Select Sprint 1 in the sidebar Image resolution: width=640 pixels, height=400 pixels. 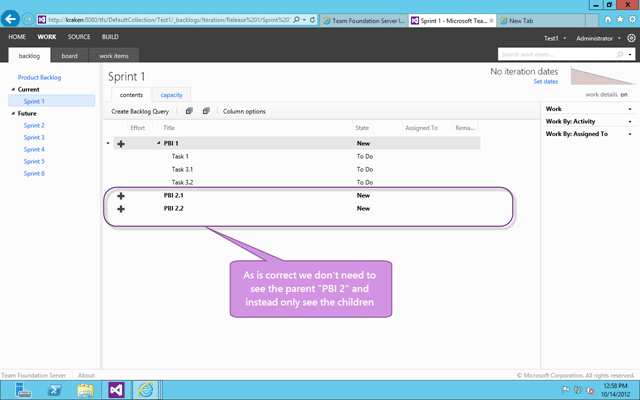51,101
